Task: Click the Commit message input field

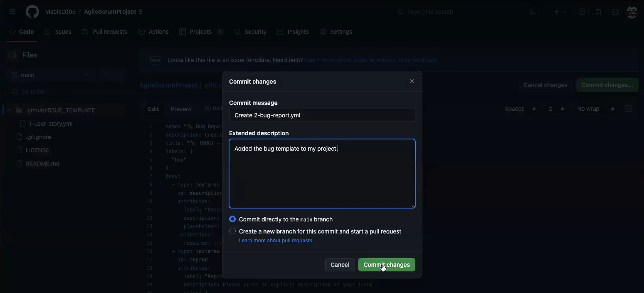Action: tap(322, 115)
